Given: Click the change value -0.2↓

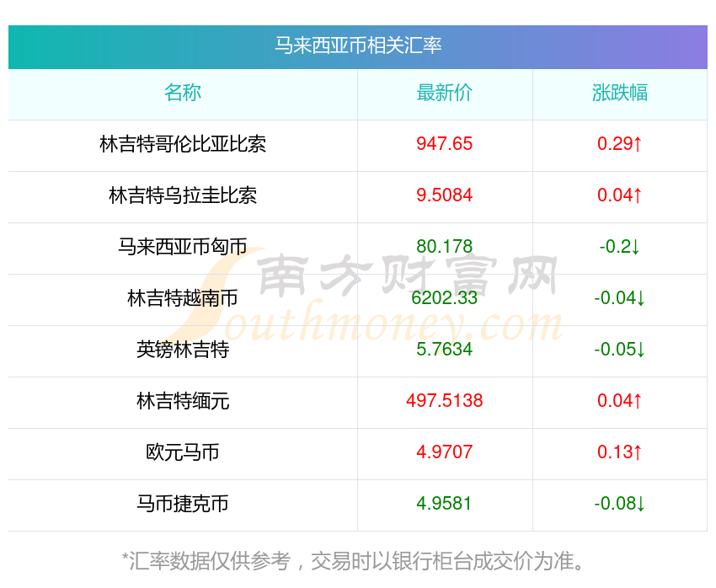Looking at the screenshot, I should 620,247.
